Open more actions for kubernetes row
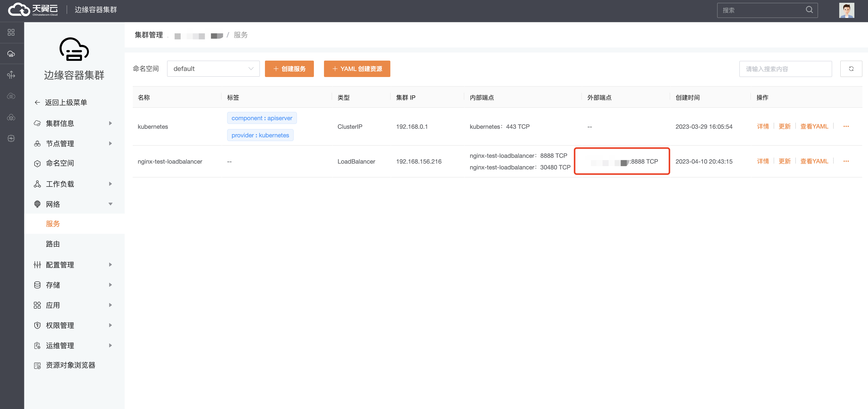 point(846,126)
